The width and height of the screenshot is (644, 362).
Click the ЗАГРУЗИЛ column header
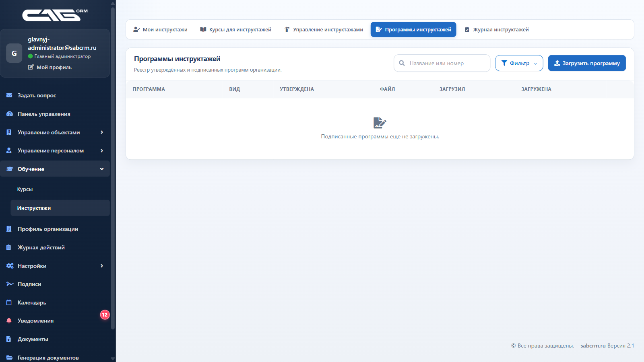452,89
